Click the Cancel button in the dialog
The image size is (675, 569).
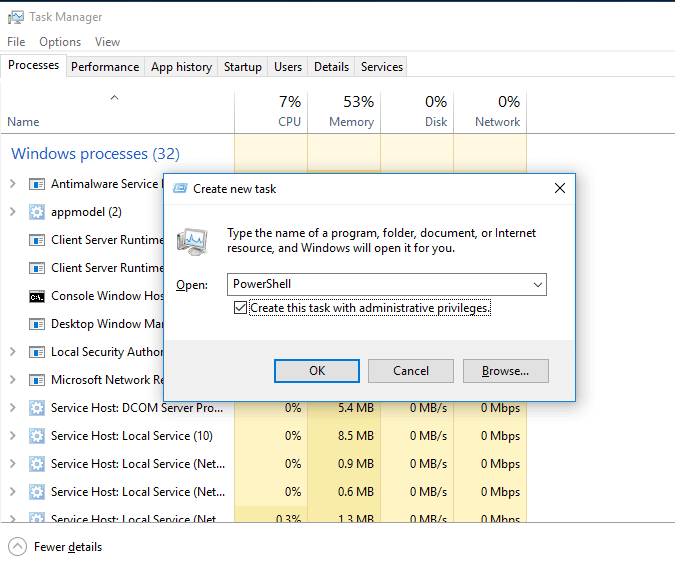point(411,371)
